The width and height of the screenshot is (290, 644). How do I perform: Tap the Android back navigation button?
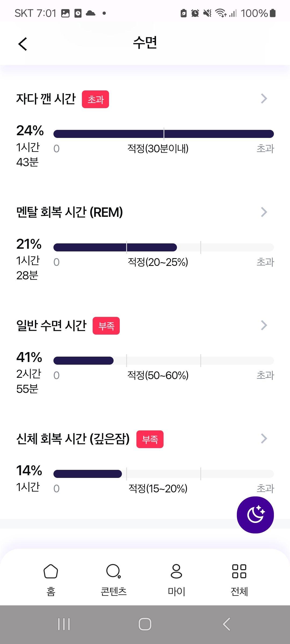click(227, 624)
